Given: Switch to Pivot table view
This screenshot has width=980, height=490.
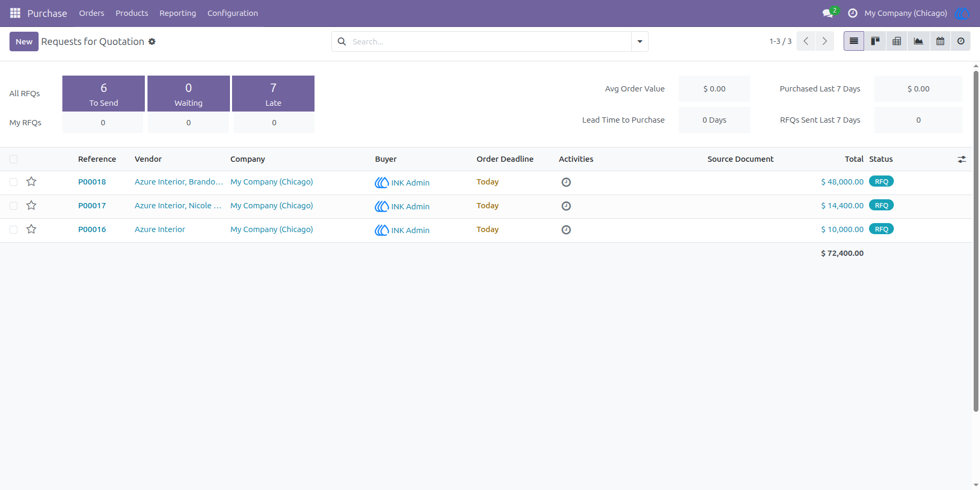Looking at the screenshot, I should tap(897, 41).
